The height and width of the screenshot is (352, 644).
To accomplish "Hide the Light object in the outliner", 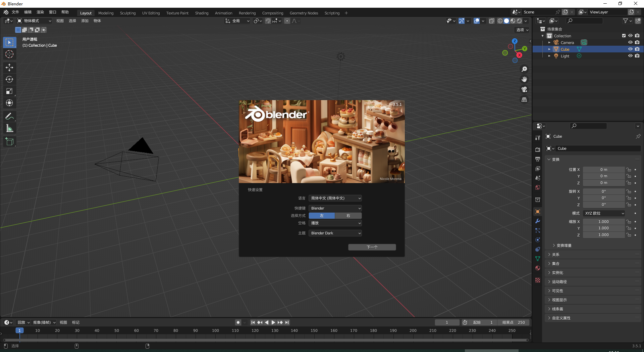I will pyautogui.click(x=630, y=56).
